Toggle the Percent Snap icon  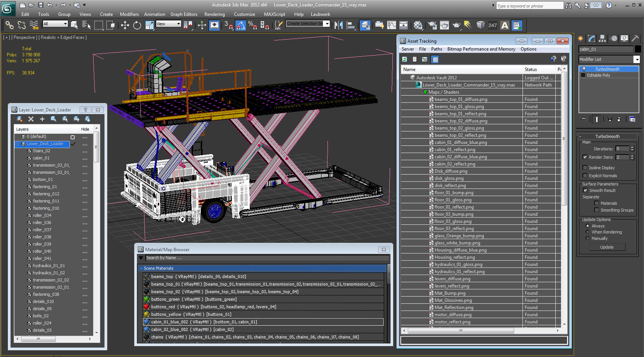click(253, 25)
